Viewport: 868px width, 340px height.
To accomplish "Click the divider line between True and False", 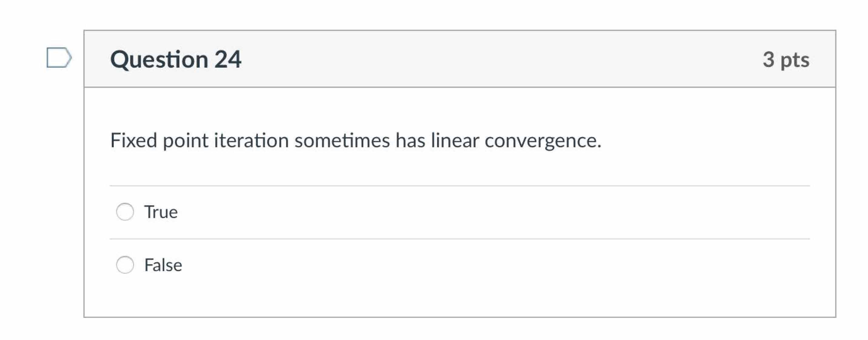I will (x=460, y=239).
